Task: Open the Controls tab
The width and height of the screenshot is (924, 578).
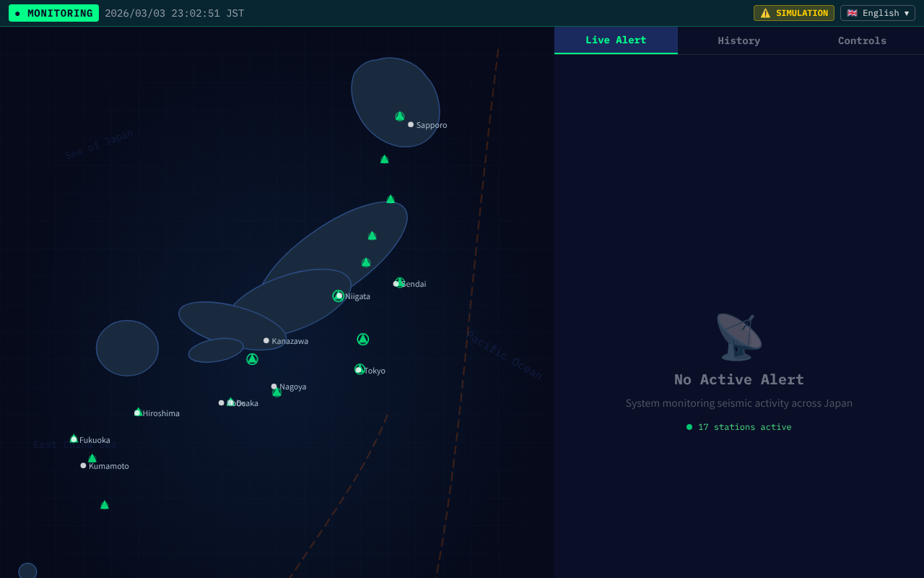Action: pos(862,40)
